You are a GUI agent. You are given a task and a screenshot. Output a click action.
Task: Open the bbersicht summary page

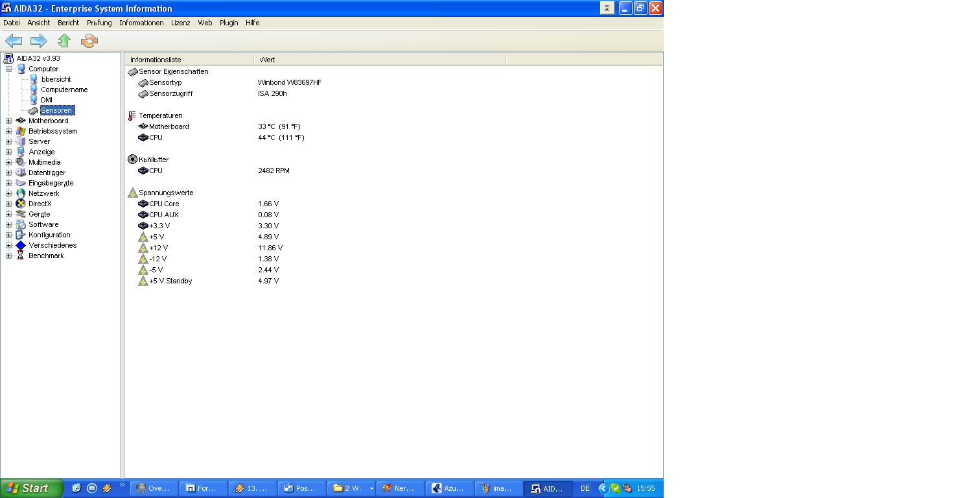pyautogui.click(x=56, y=79)
